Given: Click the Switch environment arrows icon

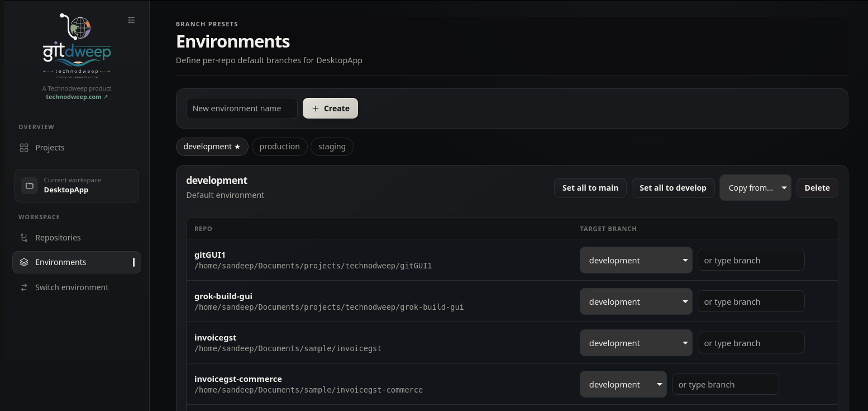Looking at the screenshot, I should (24, 287).
